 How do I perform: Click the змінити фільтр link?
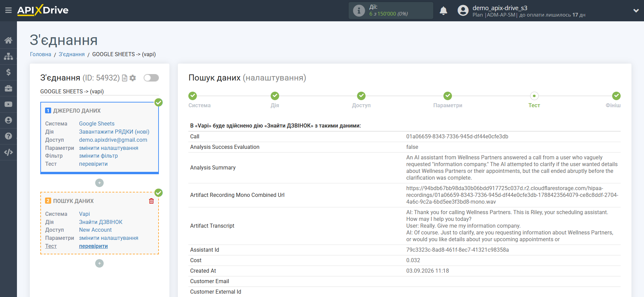(x=98, y=156)
